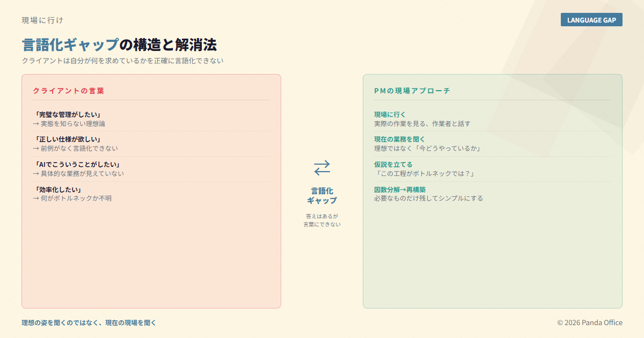Viewport: 644px width, 338px height.
Task: Click the 因数分解→再構築 heading
Action: [x=399, y=189]
